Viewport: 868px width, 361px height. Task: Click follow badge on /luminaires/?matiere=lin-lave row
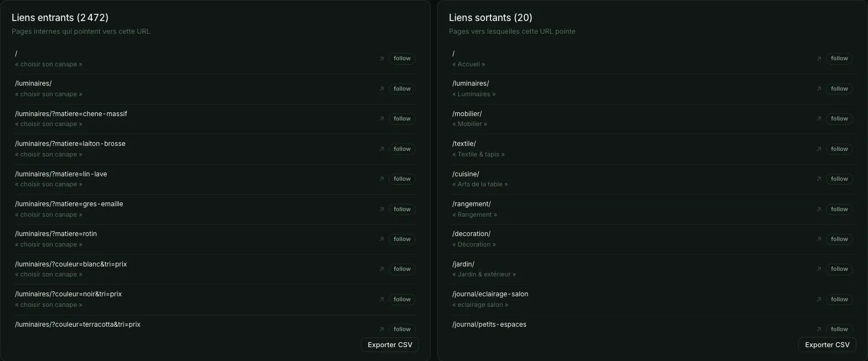(x=402, y=179)
